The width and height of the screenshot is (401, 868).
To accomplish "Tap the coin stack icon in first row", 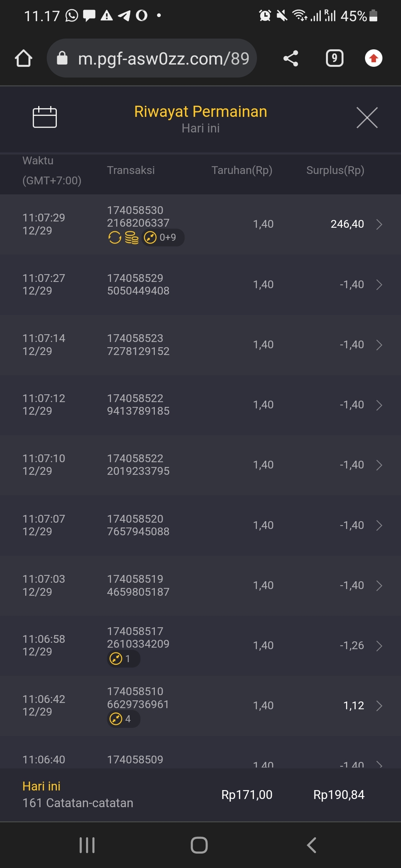I will [131, 237].
